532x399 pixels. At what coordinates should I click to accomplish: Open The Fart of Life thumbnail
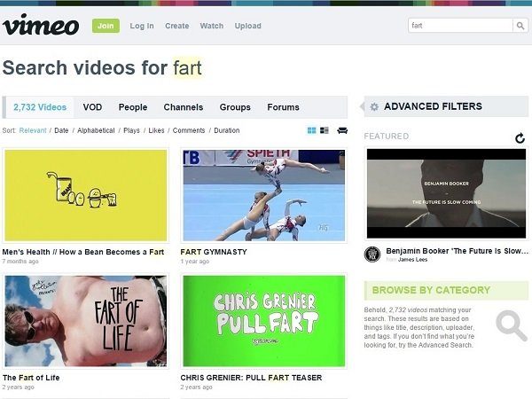tap(86, 321)
